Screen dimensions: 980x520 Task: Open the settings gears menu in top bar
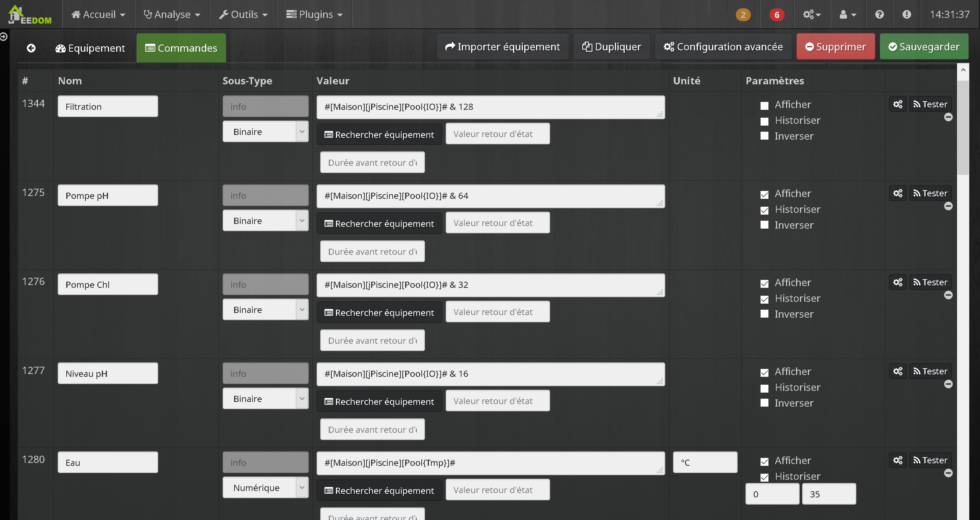point(812,14)
